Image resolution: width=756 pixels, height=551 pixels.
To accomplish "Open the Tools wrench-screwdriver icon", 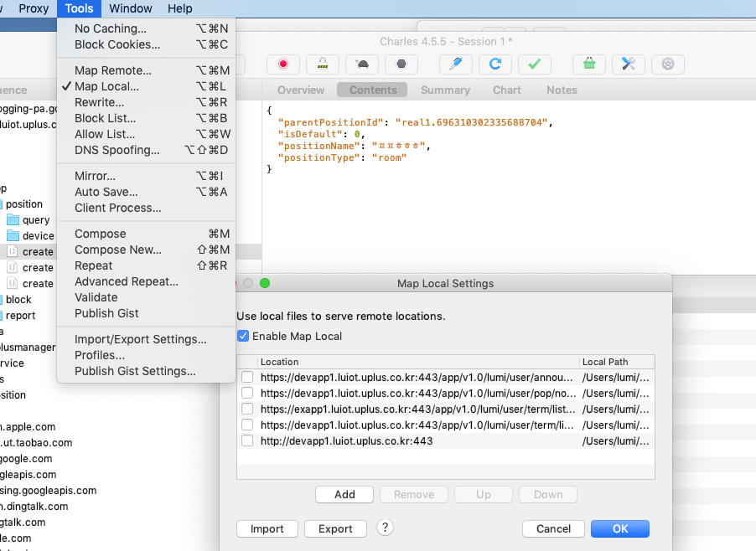I will (629, 64).
